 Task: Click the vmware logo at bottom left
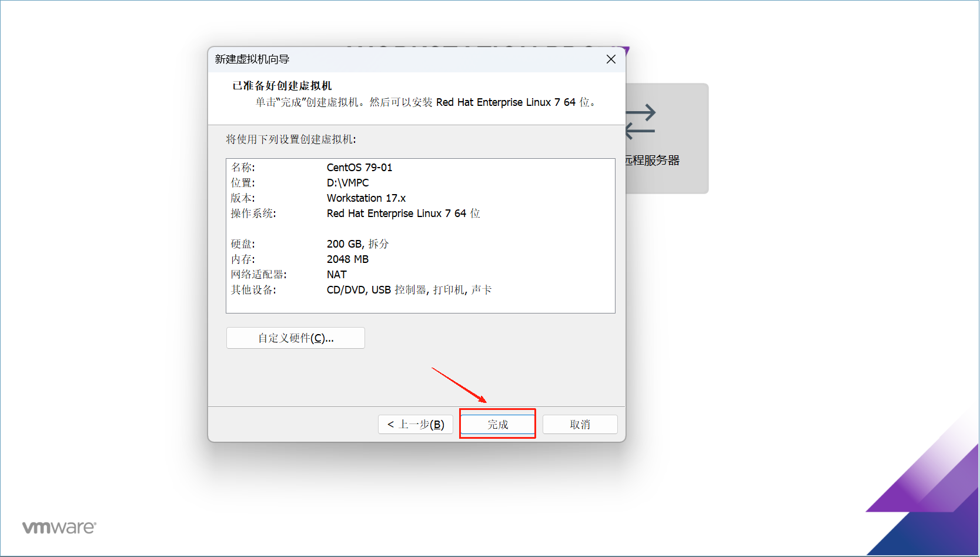click(x=59, y=527)
